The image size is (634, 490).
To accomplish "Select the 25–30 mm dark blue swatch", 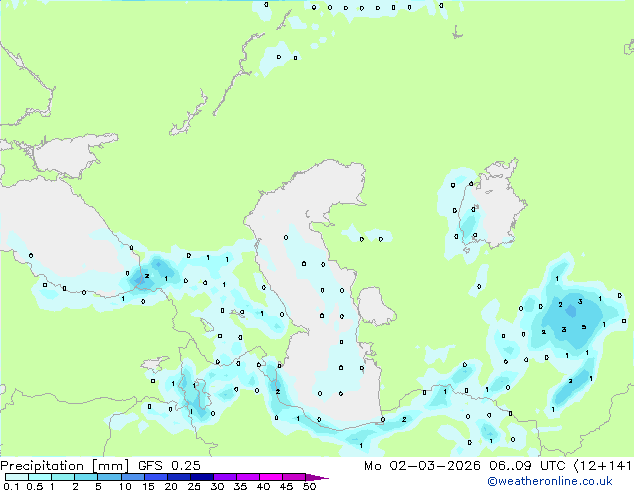I will (202, 477).
